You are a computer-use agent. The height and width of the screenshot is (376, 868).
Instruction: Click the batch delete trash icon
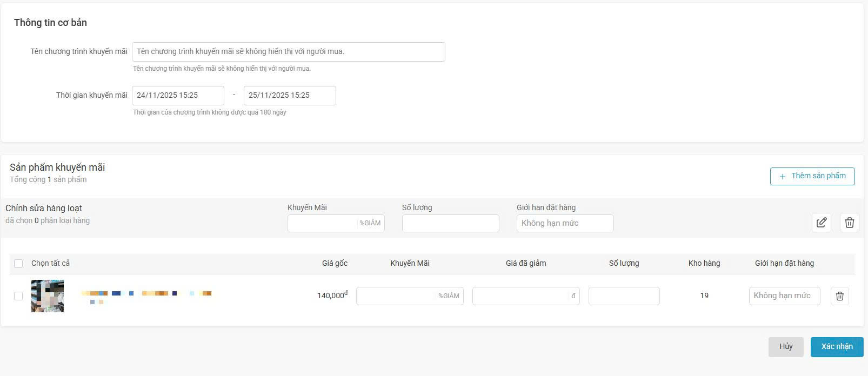(850, 223)
